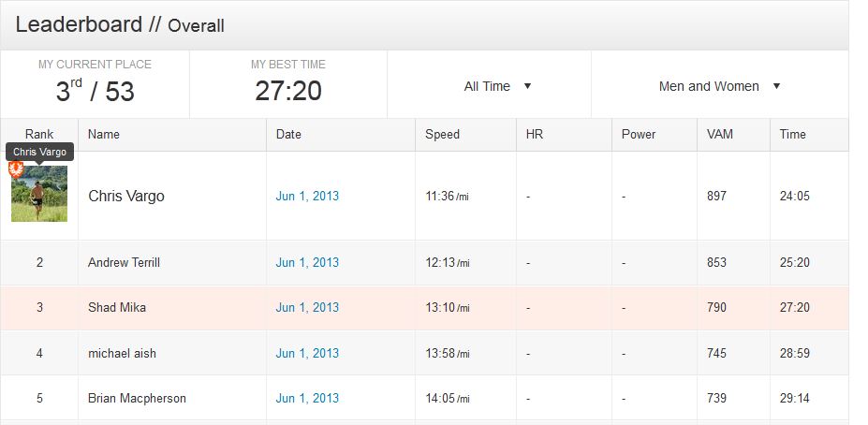This screenshot has height=425, width=868.
Task: Open Brian Macpherson's Jun 1, 2013 activity
Action: (307, 398)
